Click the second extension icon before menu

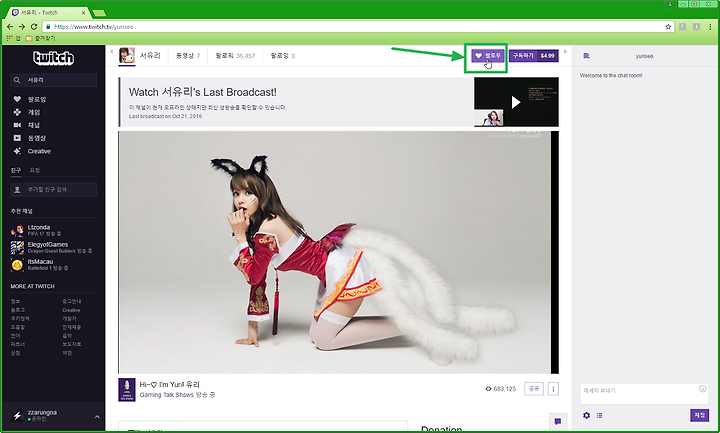pos(697,27)
